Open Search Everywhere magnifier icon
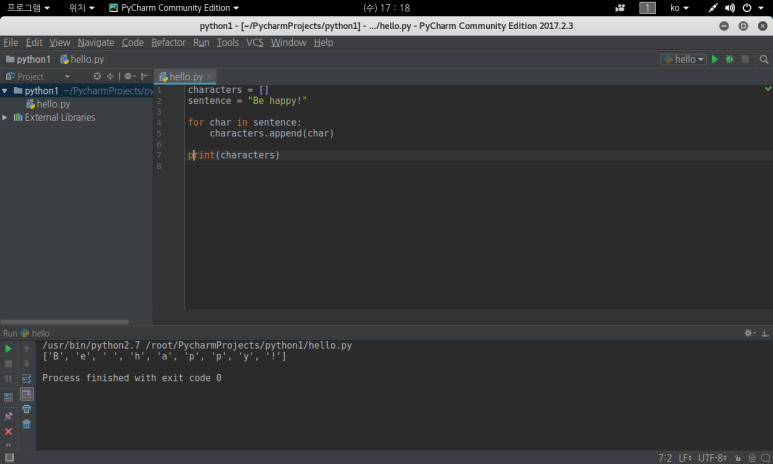This screenshot has height=464, width=773. (x=764, y=59)
